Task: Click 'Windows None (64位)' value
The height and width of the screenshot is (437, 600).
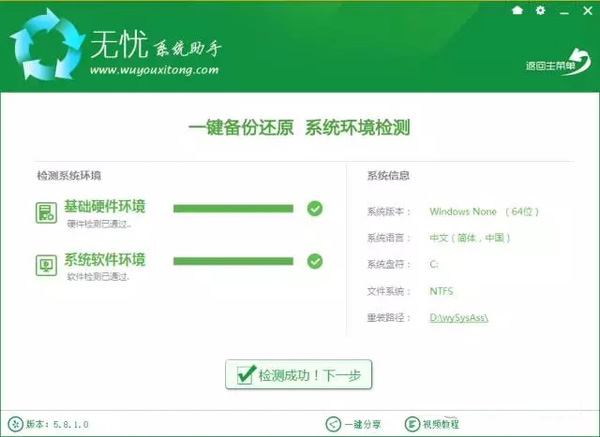Action: pyautogui.click(x=484, y=212)
